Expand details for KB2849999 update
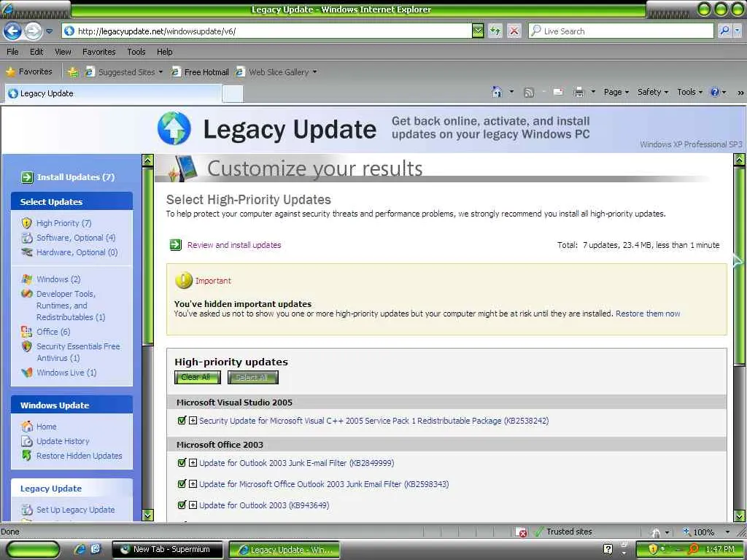 pyautogui.click(x=193, y=463)
